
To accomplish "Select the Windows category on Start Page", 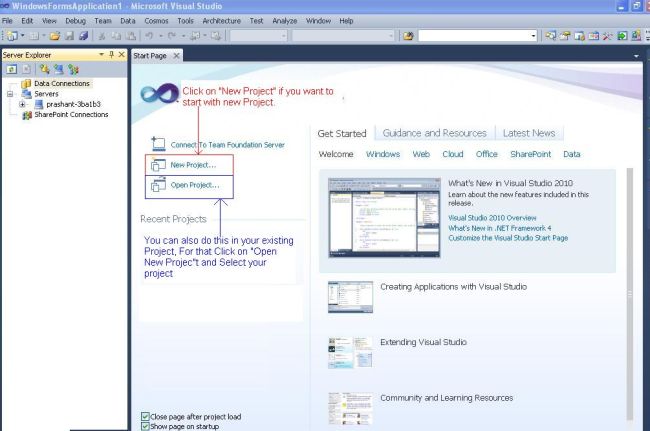I will (383, 154).
